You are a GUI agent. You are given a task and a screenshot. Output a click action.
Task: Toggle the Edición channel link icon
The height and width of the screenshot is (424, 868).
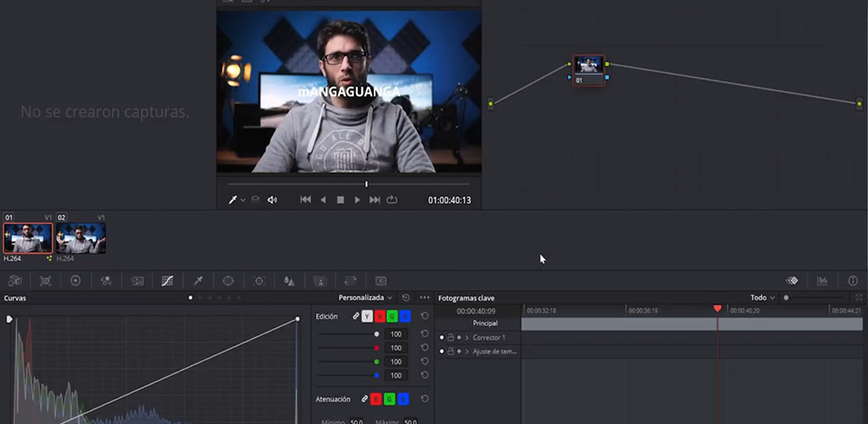click(x=356, y=316)
